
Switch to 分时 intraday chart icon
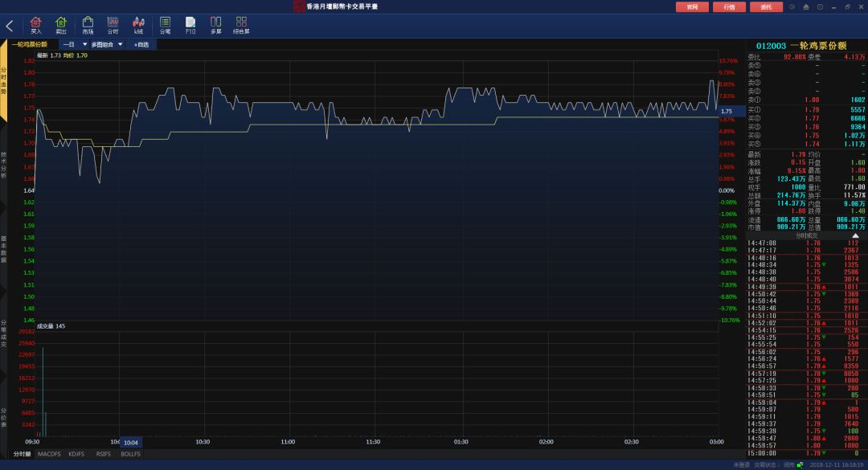point(113,26)
